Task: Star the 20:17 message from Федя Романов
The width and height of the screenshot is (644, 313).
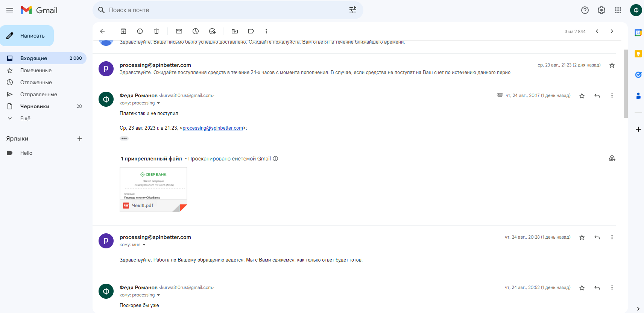Action: 582,96
